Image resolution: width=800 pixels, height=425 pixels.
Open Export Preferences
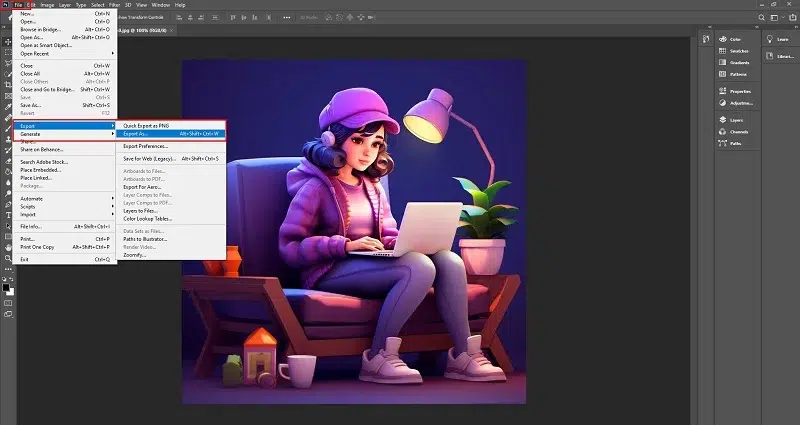pos(171,146)
